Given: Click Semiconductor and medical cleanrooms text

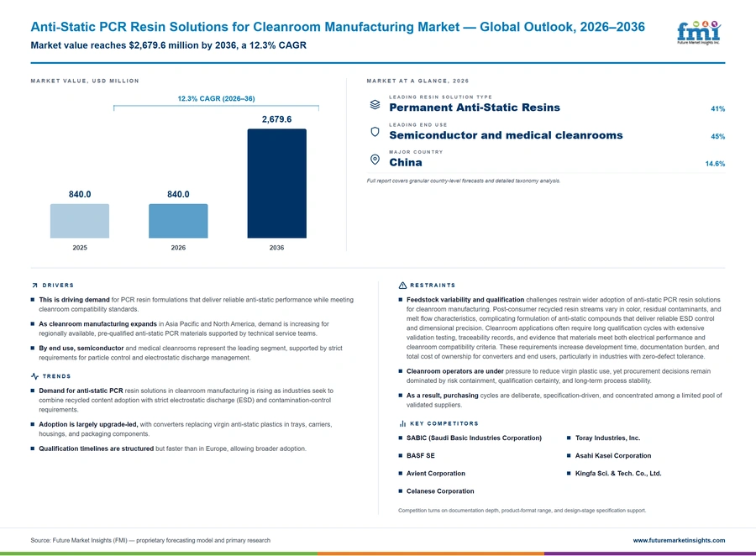Looking at the screenshot, I should pyautogui.click(x=506, y=135).
